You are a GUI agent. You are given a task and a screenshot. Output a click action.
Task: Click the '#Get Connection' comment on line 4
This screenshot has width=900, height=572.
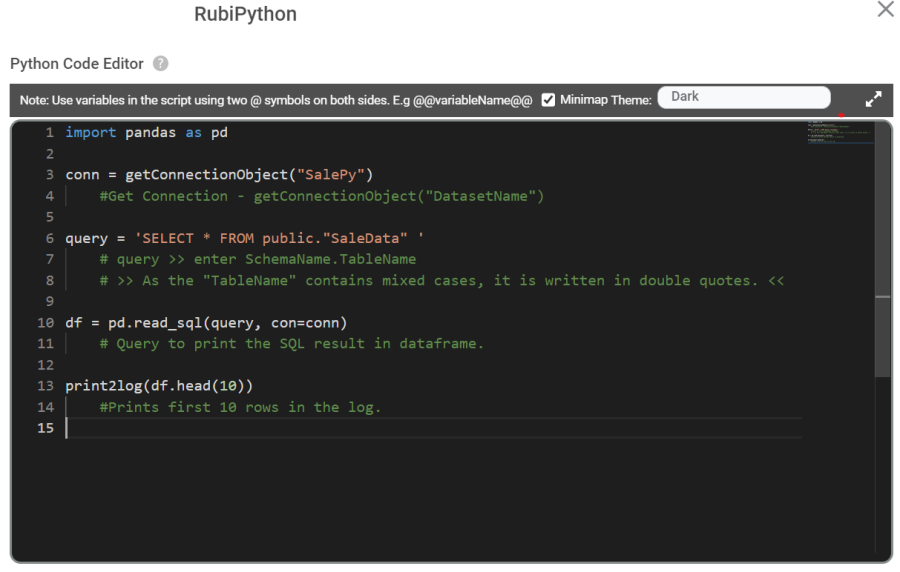click(321, 196)
